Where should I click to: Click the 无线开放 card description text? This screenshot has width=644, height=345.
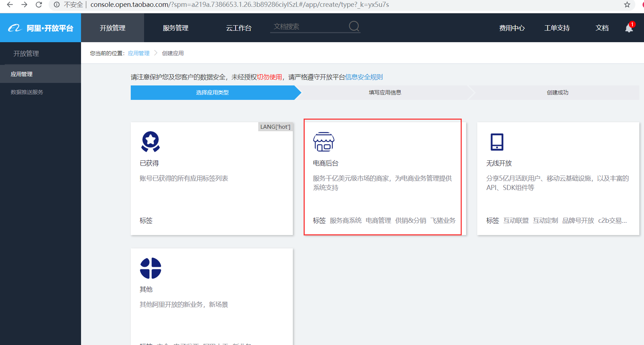558,183
